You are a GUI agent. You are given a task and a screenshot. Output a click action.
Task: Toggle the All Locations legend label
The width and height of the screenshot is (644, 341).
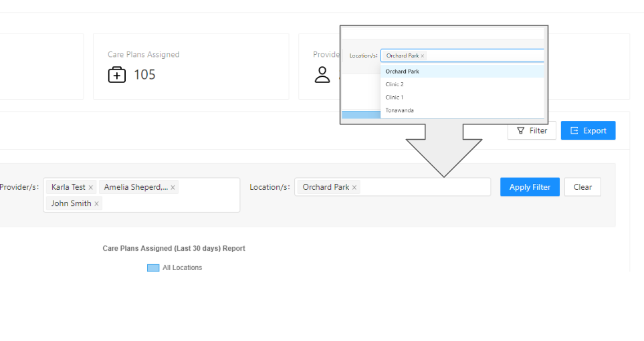click(182, 267)
